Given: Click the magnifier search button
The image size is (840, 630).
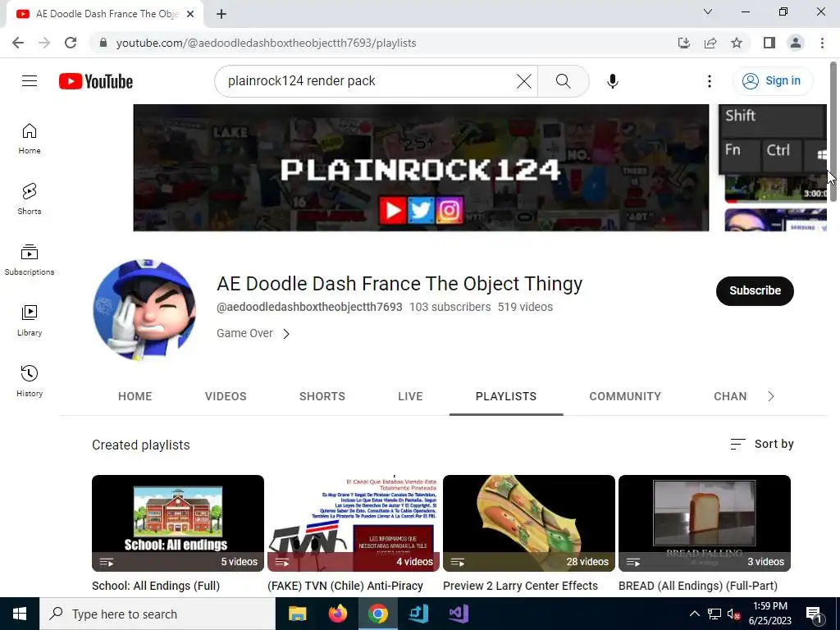Looking at the screenshot, I should 563,81.
